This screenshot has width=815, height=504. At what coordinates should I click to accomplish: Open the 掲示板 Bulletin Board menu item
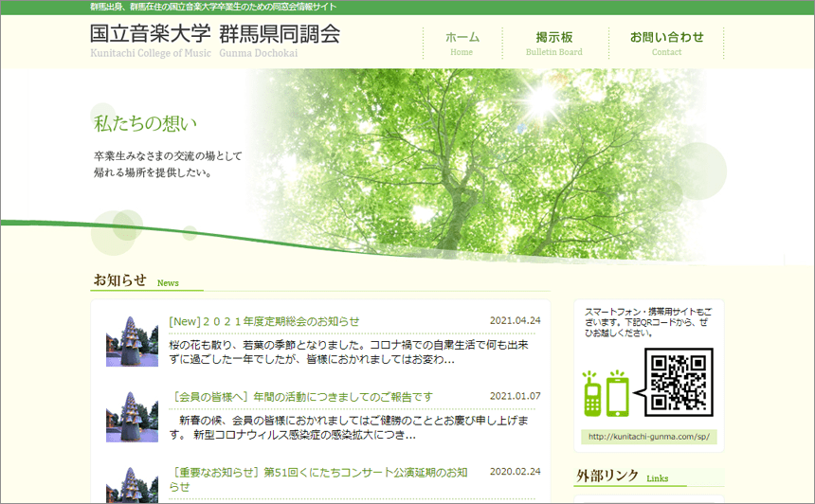click(554, 44)
